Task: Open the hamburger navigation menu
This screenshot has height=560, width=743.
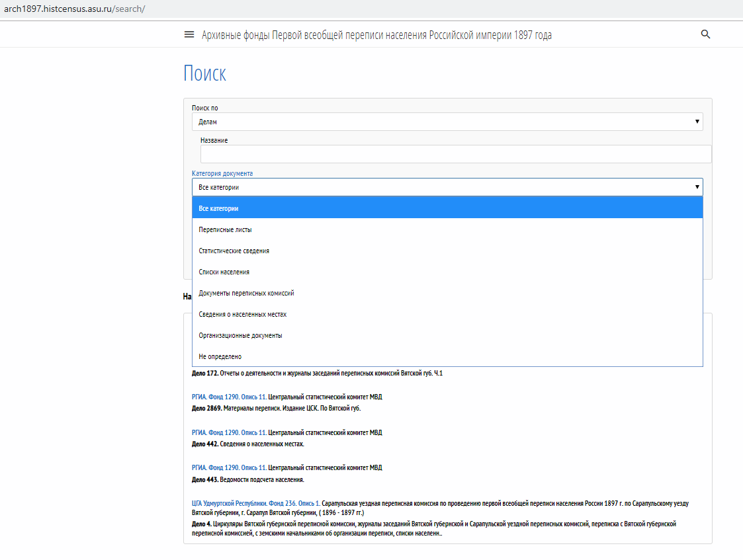Action: (189, 35)
